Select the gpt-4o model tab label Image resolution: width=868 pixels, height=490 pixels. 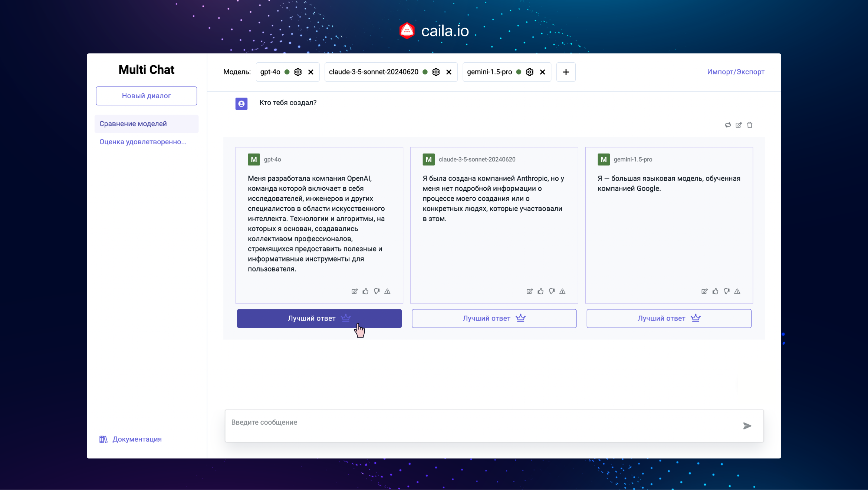[270, 72]
